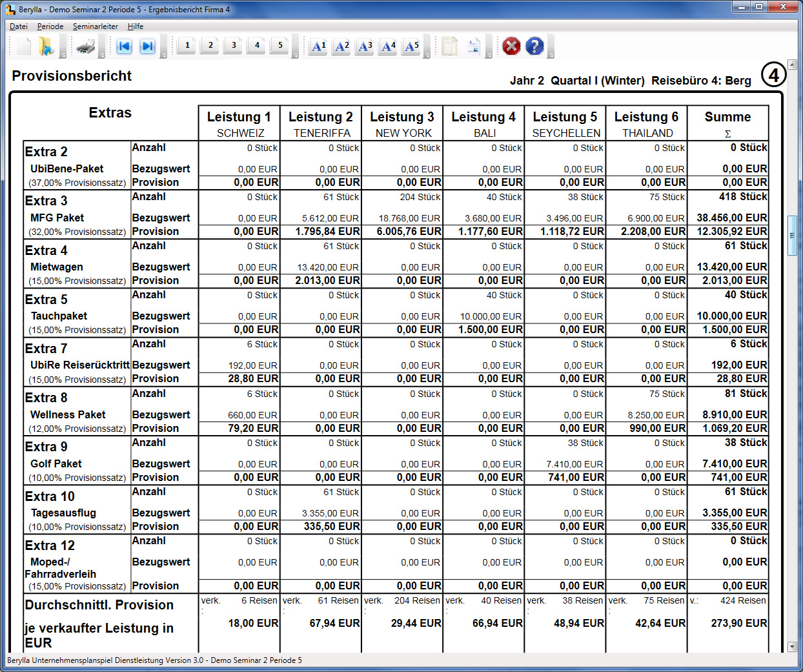803x672 pixels.
Task: Click the status bar version text
Action: (x=154, y=660)
